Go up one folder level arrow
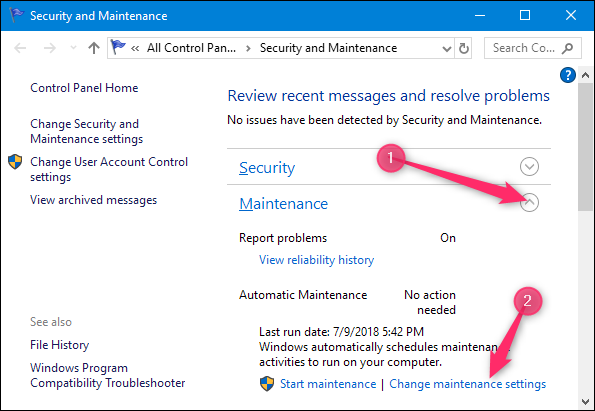This screenshot has width=595, height=411. 94,48
